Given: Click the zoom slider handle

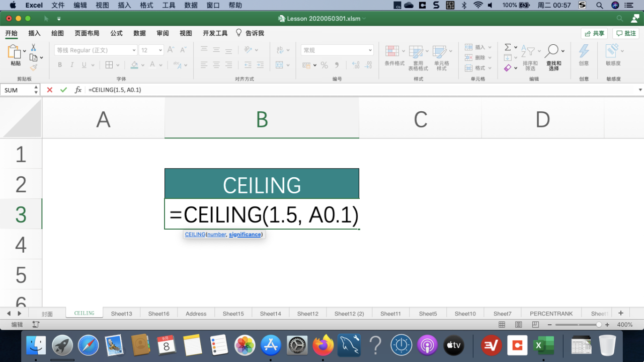Looking at the screenshot, I should pyautogui.click(x=599, y=325).
